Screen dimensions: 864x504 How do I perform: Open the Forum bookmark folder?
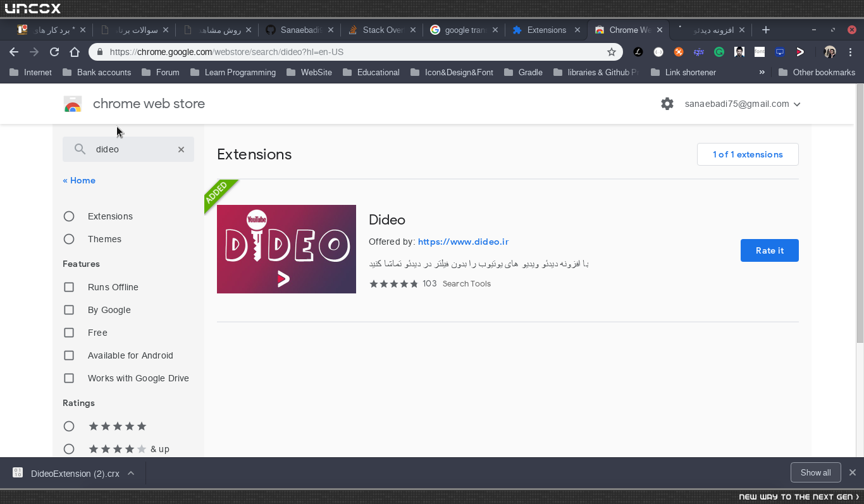click(161, 72)
